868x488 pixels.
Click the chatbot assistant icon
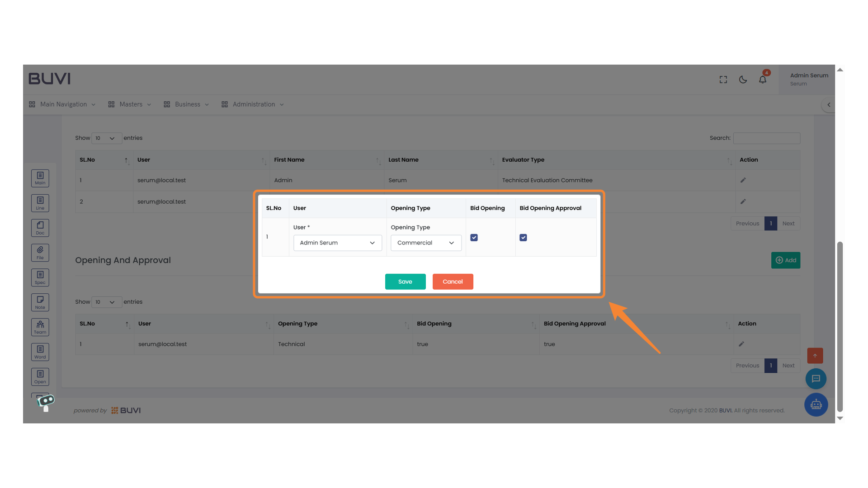coord(816,404)
